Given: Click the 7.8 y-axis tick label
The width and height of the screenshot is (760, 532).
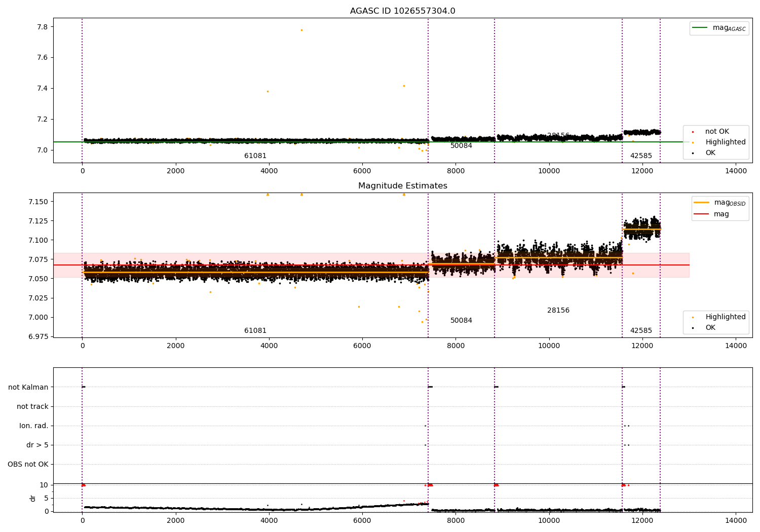Looking at the screenshot, I should 43,27.
